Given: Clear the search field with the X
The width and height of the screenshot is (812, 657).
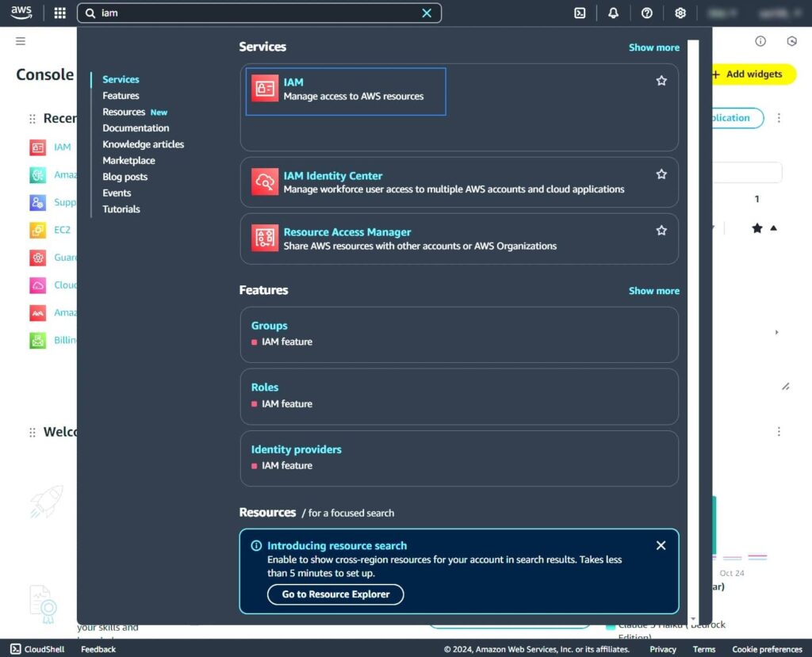Looking at the screenshot, I should pos(427,13).
